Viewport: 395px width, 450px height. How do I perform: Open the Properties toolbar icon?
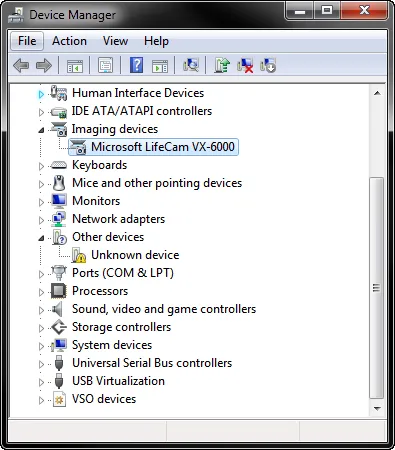pos(105,65)
